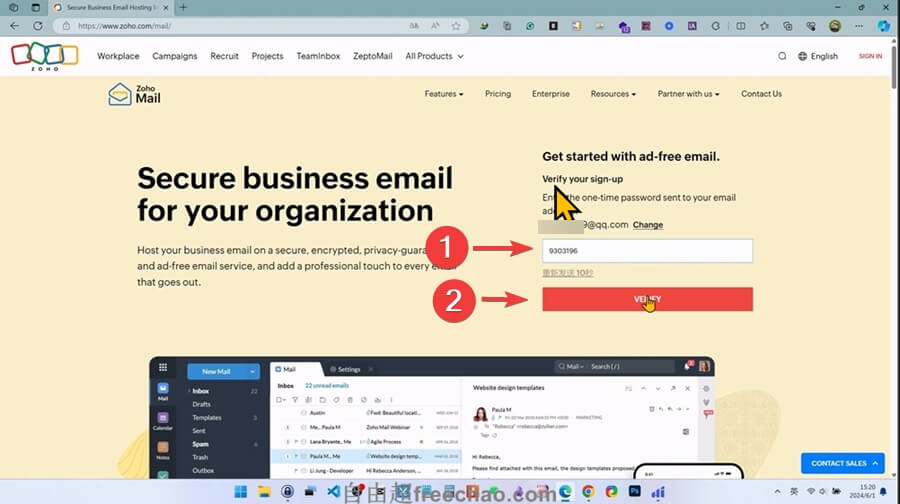Click the browser back arrow
900x504 pixels.
click(14, 26)
